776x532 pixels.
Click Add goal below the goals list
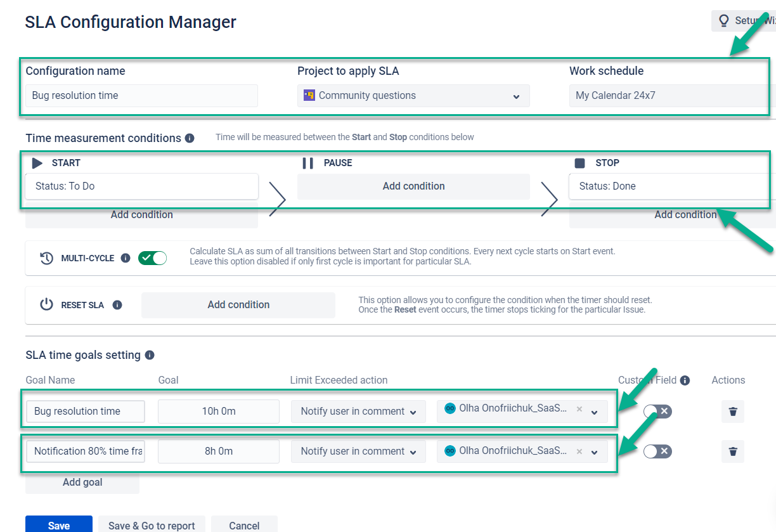(x=82, y=482)
